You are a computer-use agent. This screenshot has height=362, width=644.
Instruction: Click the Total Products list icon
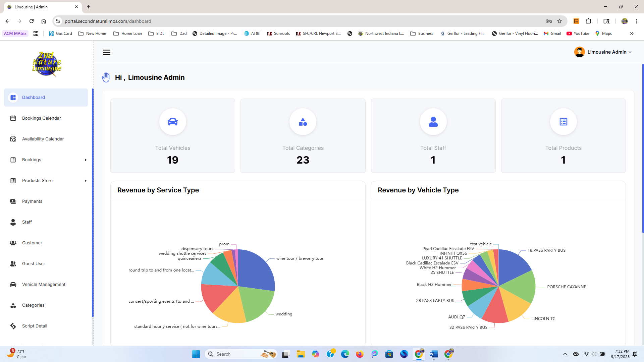pos(563,122)
